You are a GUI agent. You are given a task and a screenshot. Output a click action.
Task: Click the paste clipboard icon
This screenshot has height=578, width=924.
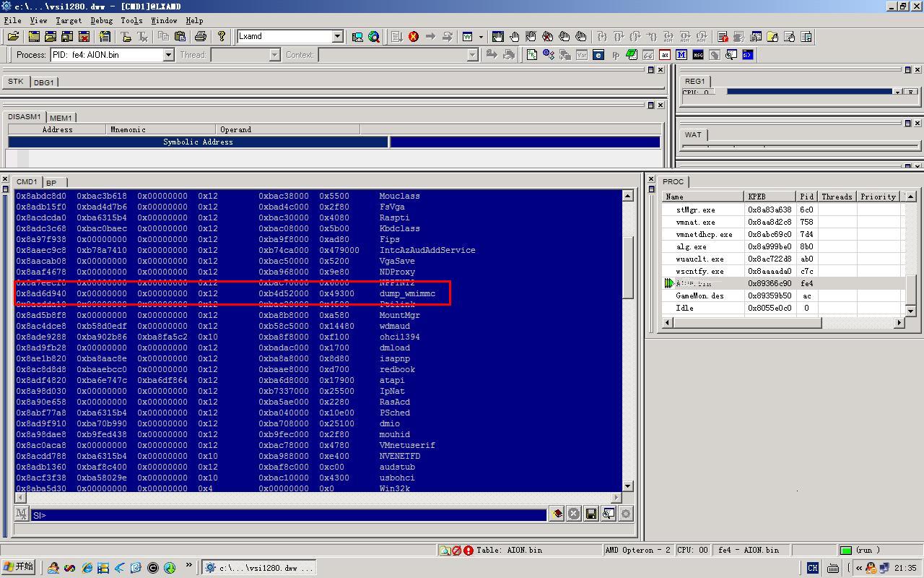180,36
